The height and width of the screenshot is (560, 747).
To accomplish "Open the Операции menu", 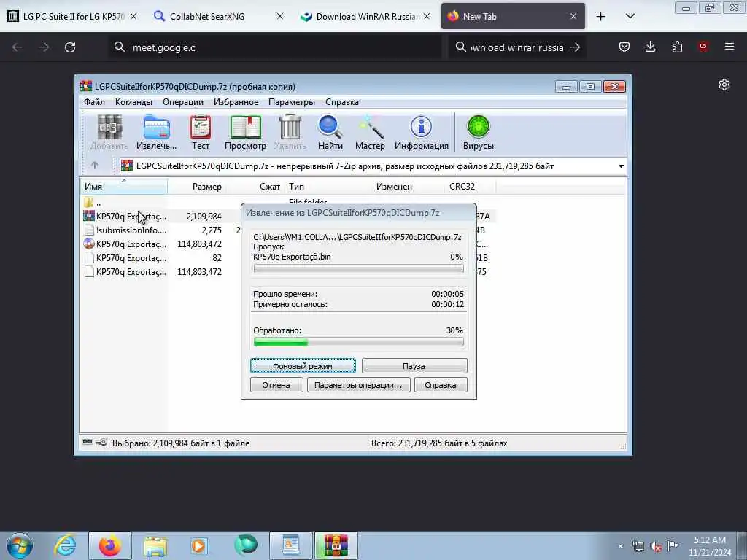I will pyautogui.click(x=183, y=102).
